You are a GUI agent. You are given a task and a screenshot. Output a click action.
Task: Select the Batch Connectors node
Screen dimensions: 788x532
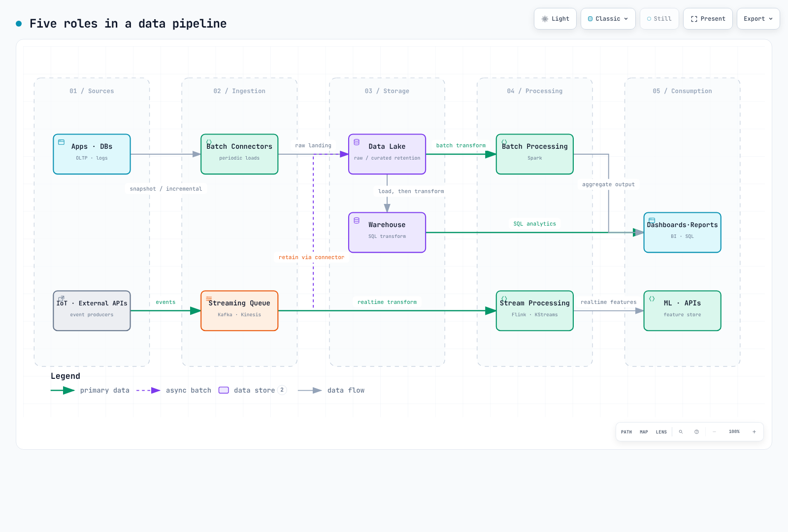point(239,154)
